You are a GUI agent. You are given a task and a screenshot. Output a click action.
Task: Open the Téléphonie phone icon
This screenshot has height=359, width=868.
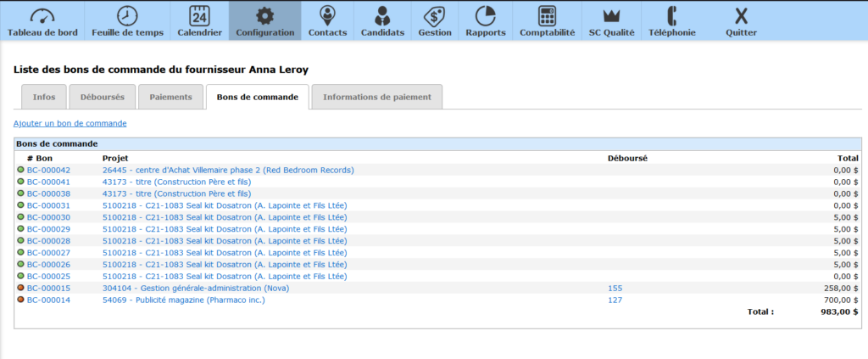(x=671, y=16)
